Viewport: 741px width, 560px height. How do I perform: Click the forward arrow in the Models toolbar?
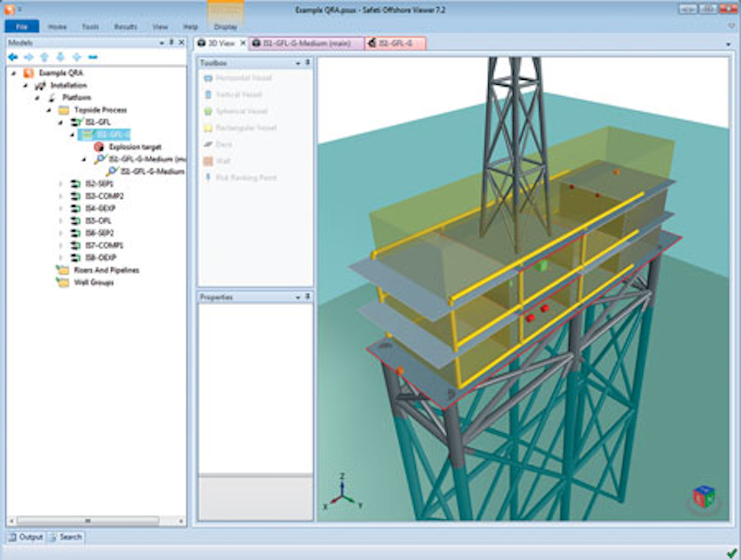coord(29,57)
